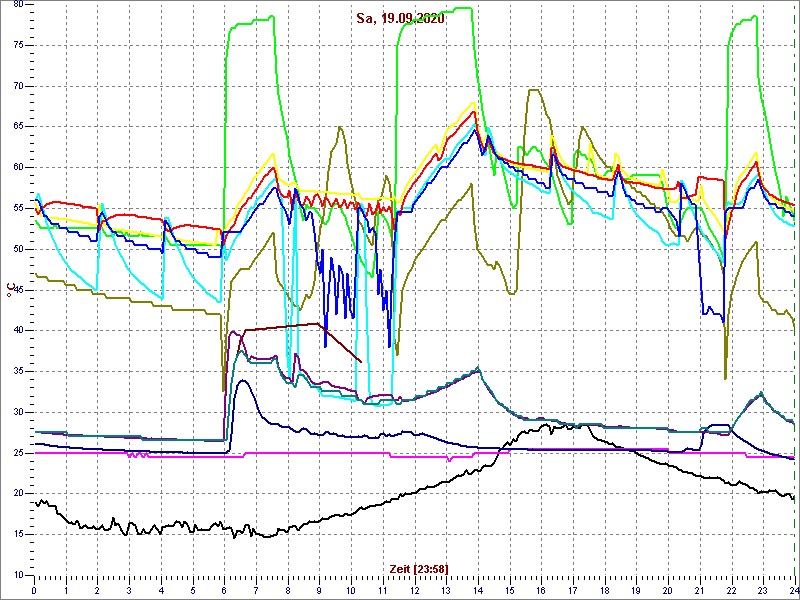Click the "75" value on the temperature axis
The width and height of the screenshot is (800, 600).
pos(16,45)
